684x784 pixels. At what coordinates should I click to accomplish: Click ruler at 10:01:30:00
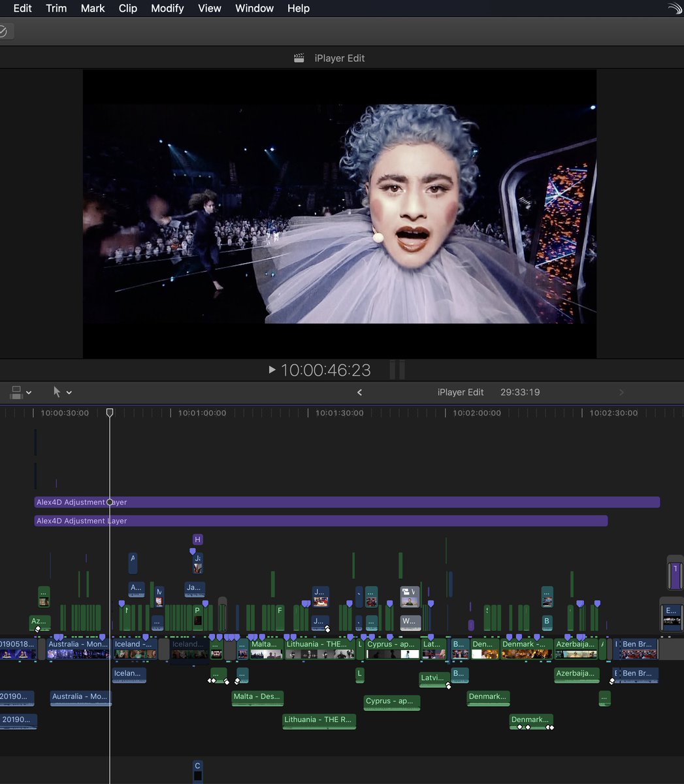[x=340, y=413]
